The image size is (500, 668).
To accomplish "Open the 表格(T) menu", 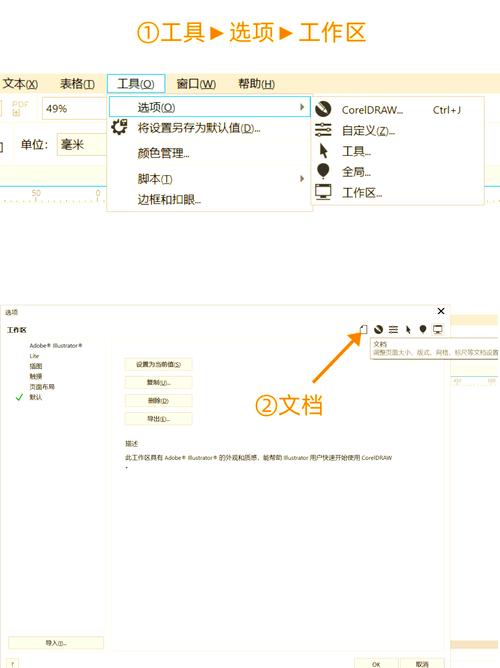I will 77,84.
